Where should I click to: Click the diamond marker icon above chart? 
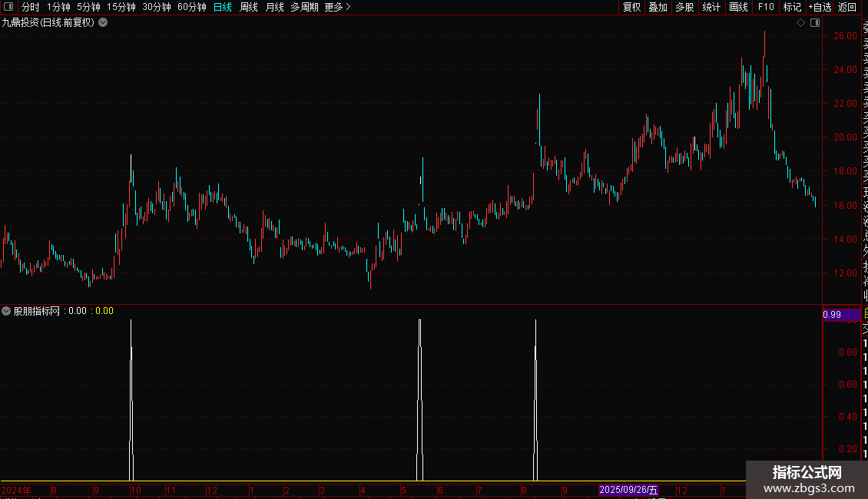click(800, 23)
